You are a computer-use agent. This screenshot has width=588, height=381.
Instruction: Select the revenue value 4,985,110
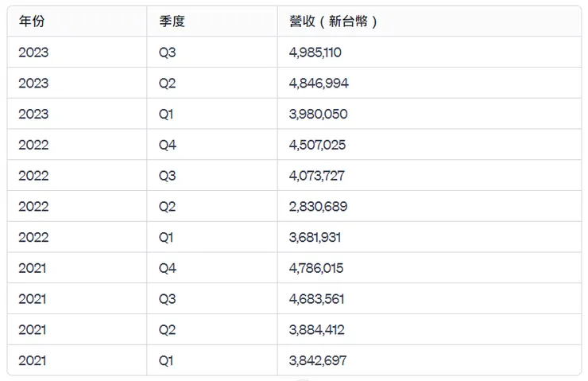click(x=315, y=52)
